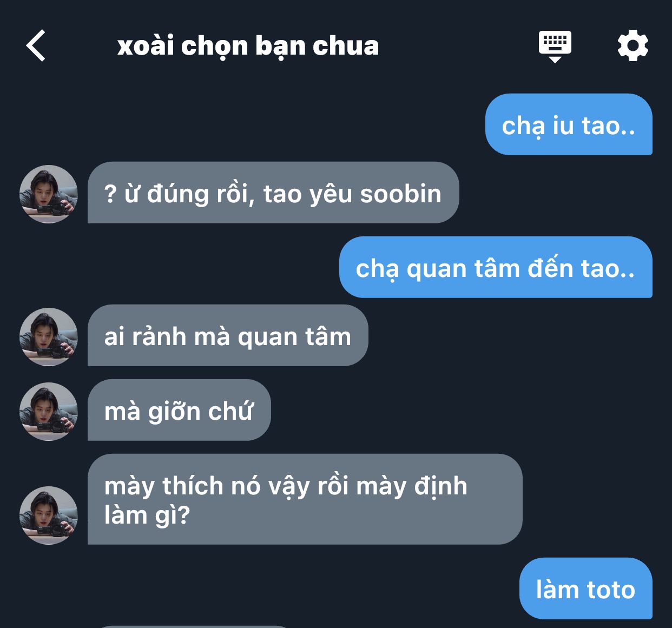Viewport: 672px width, 628px height.
Task: Tap the blue bubble "làm toto"
Action: 586,589
